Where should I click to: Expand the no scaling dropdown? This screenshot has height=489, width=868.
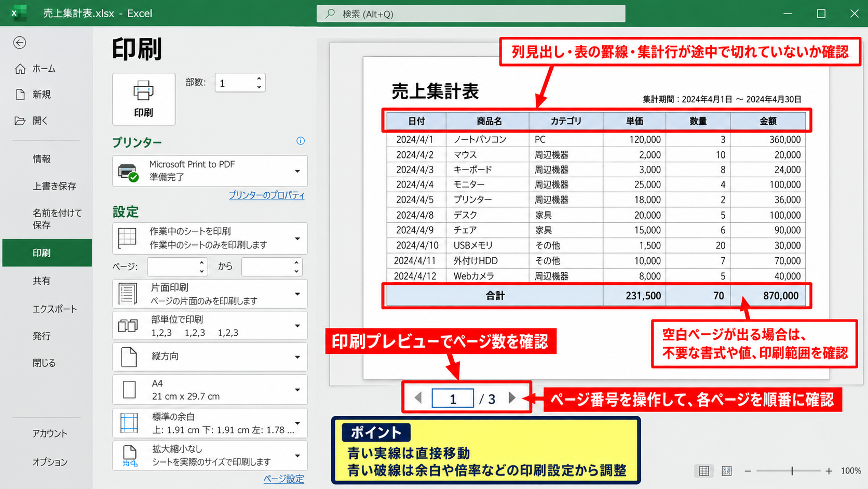(x=210, y=456)
